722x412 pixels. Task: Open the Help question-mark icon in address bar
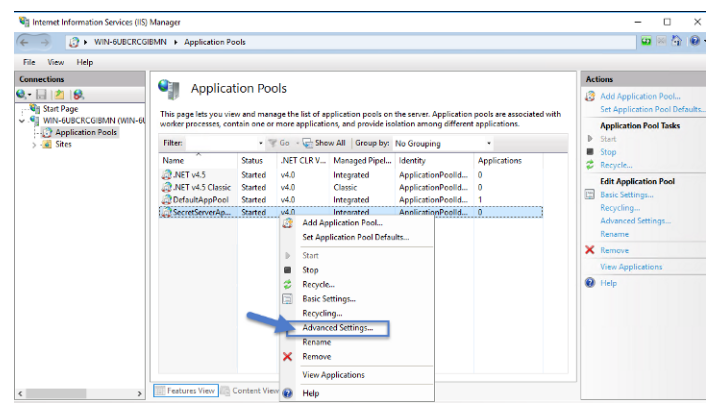(694, 41)
